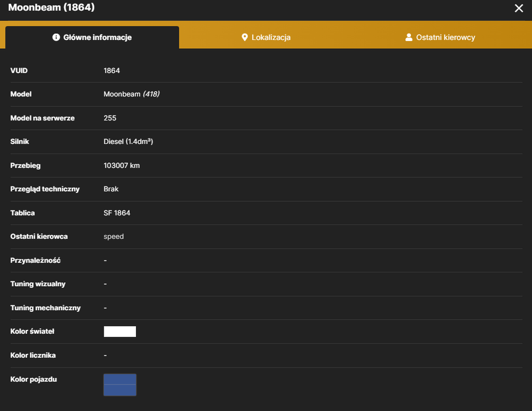Close the Moonbeam vehicle dialog
The width and height of the screenshot is (532, 411).
pos(518,8)
